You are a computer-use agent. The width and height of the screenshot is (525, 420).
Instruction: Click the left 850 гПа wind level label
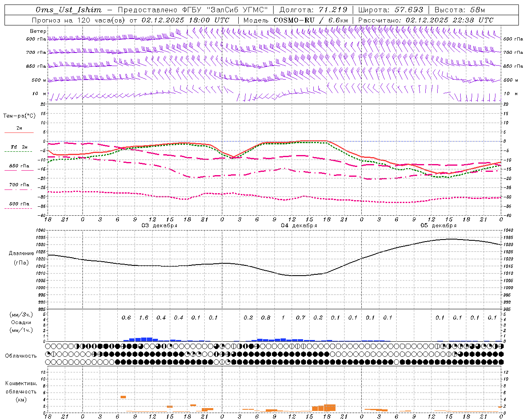pyautogui.click(x=36, y=66)
